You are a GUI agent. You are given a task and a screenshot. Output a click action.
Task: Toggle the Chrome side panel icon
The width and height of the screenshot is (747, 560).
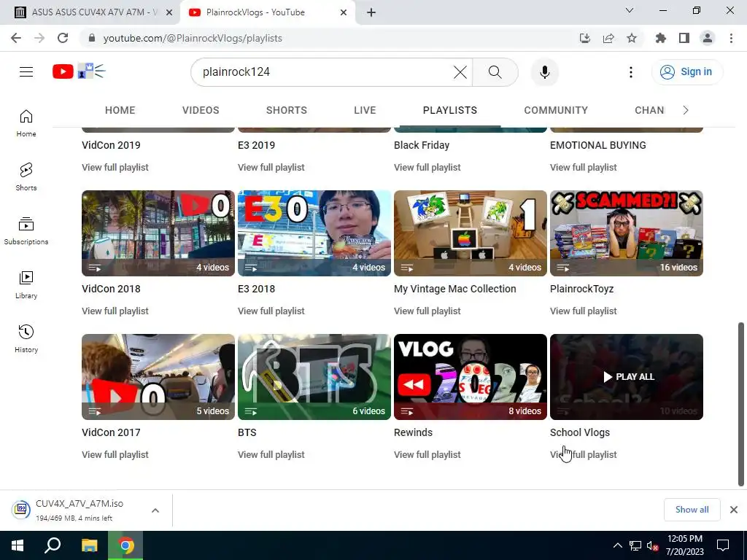[x=684, y=38]
